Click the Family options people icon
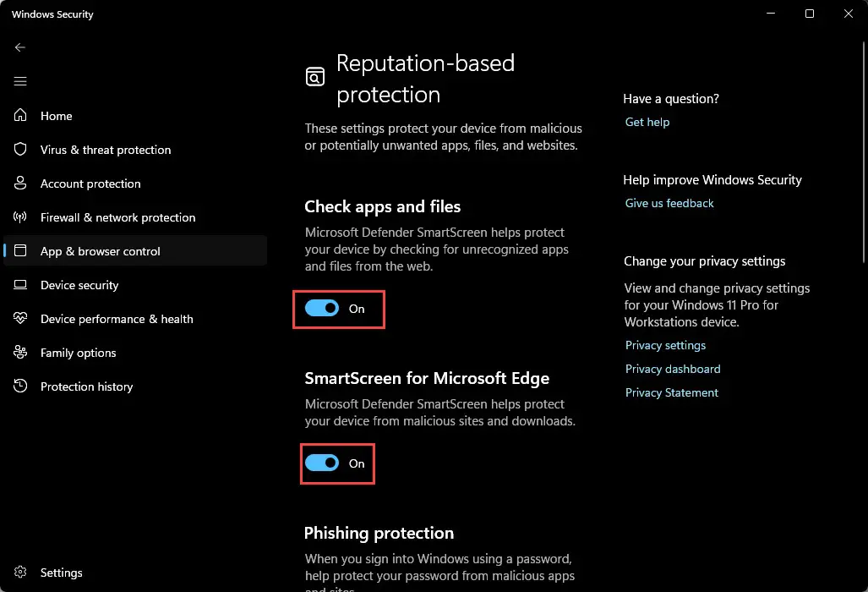Screen dimensions: 868x592 pos(20,352)
